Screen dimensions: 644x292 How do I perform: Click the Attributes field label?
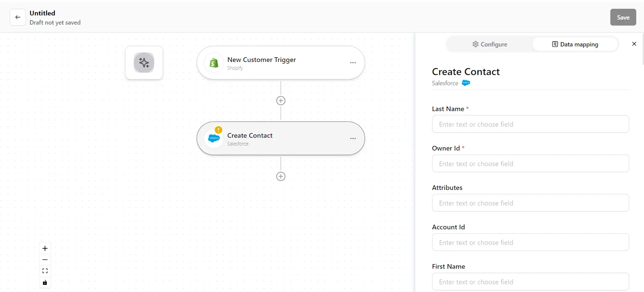[x=447, y=187]
